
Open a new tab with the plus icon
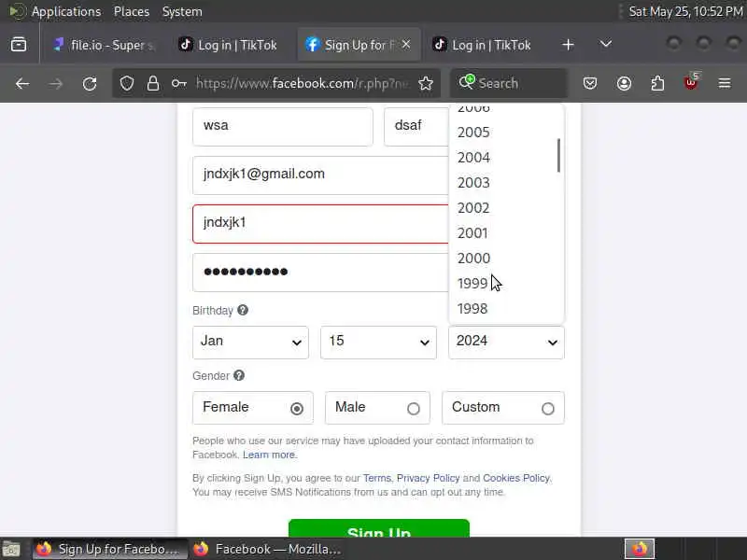pyautogui.click(x=568, y=45)
